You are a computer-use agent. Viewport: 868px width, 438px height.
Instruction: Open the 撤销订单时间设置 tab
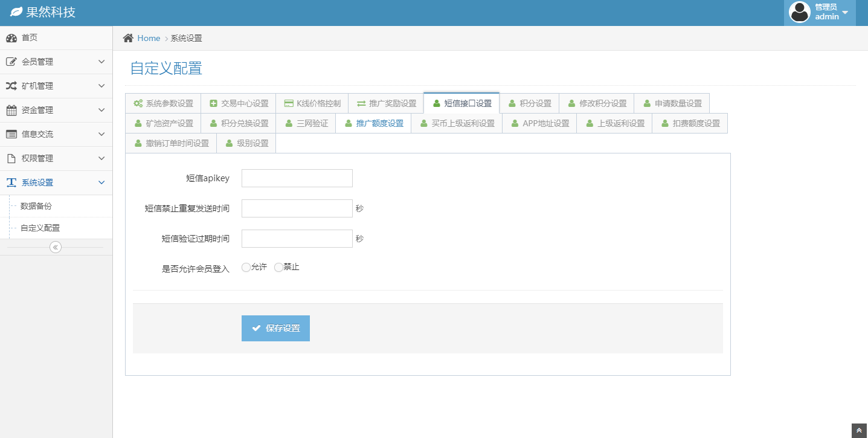point(171,143)
